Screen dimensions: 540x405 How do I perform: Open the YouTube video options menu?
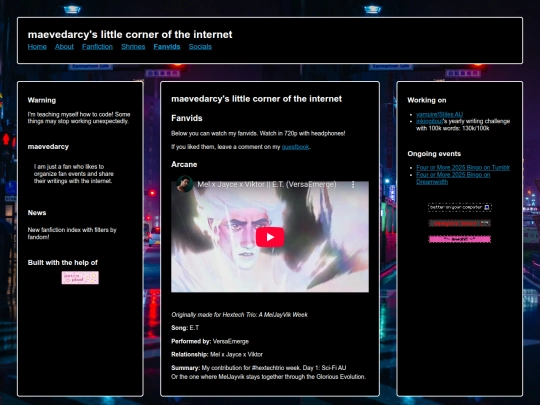[353, 185]
